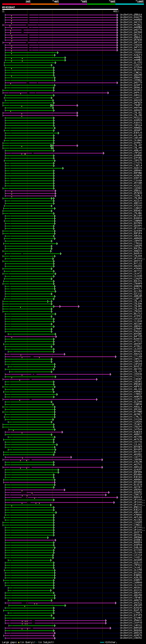The height and width of the screenshot is (644, 146).
Task: Select hit UniRef100_A6R116
Action: (x=131, y=467)
